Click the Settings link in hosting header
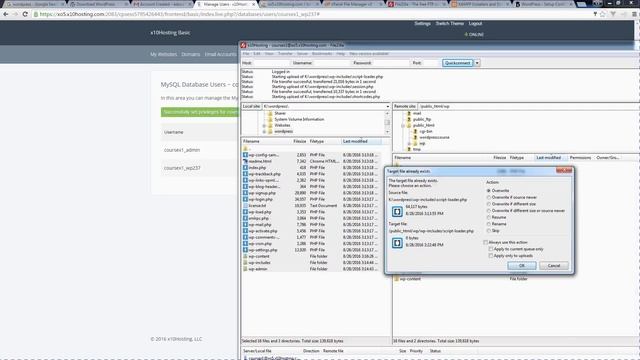The height and width of the screenshot is (360, 640). pos(422,24)
